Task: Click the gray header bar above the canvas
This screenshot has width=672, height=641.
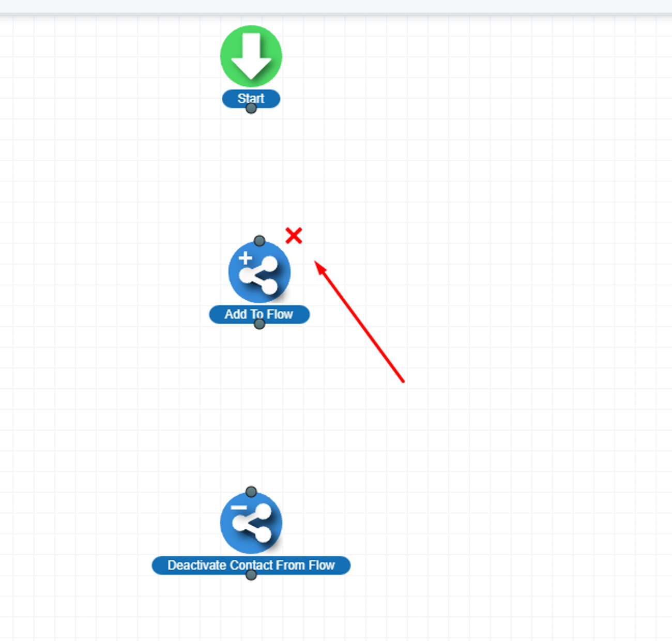Action: (x=336, y=6)
